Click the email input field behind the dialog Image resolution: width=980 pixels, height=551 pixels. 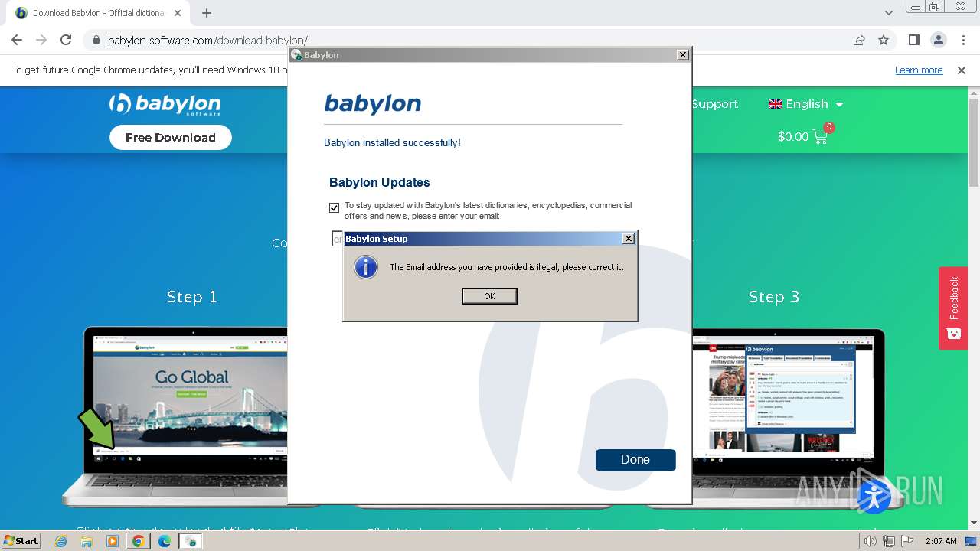(337, 239)
